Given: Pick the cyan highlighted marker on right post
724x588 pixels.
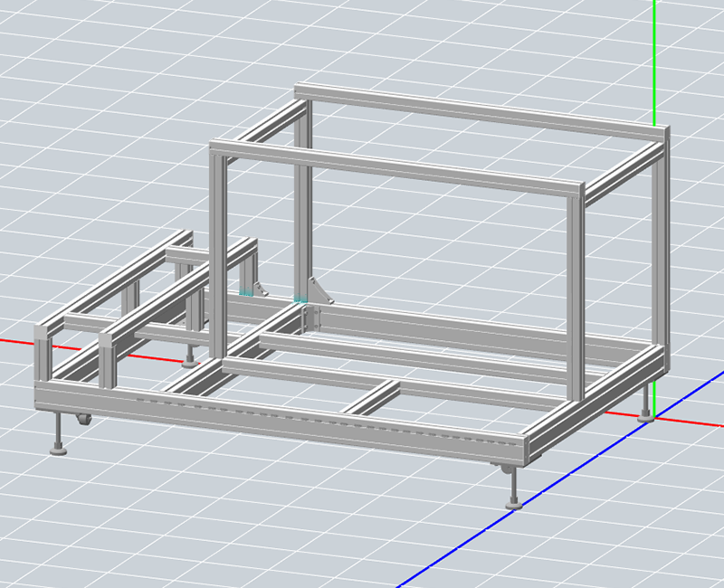Looking at the screenshot, I should [300, 299].
